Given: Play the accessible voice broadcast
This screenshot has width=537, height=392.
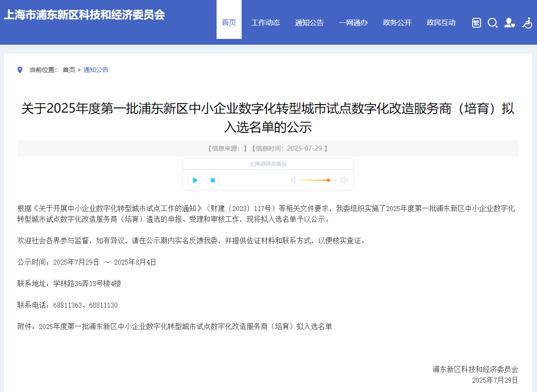Looking at the screenshot, I should pyautogui.click(x=195, y=180).
